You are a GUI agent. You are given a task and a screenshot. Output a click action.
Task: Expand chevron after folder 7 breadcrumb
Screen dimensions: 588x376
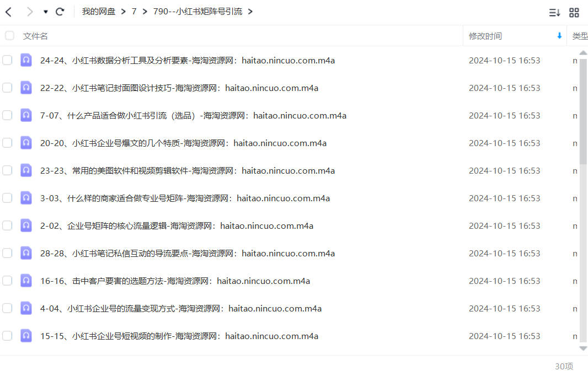(145, 12)
